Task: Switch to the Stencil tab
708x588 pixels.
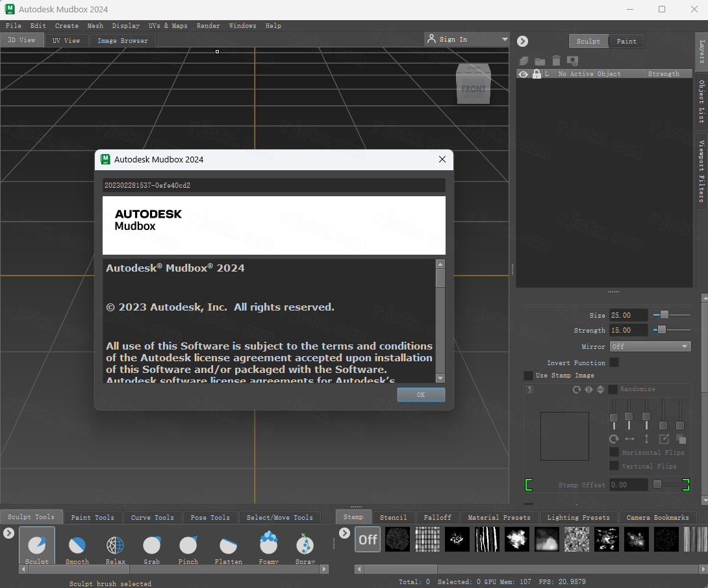Action: point(393,517)
